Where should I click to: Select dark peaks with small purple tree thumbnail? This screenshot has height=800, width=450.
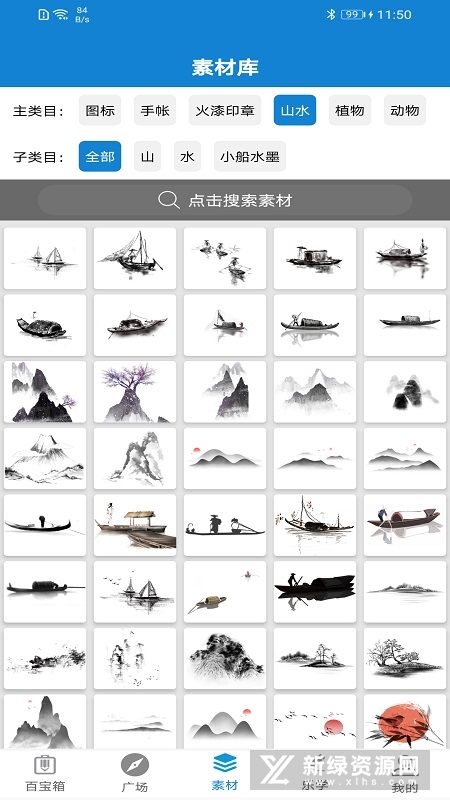(x=45, y=392)
